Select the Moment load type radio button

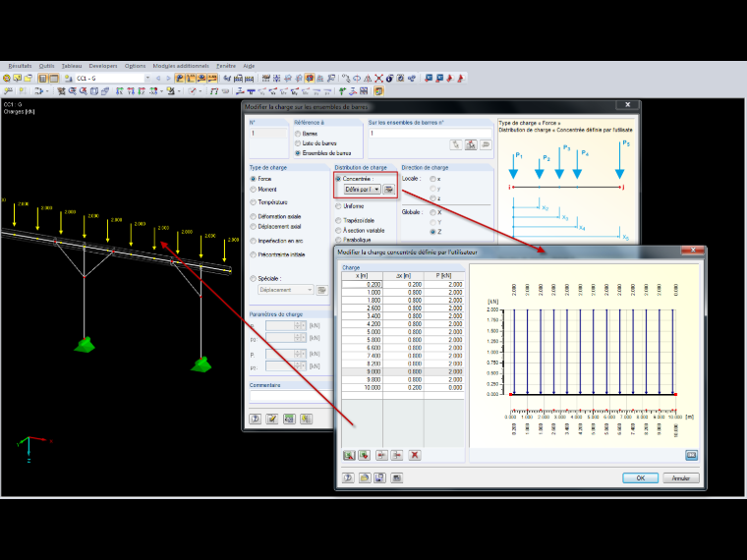tap(254, 190)
